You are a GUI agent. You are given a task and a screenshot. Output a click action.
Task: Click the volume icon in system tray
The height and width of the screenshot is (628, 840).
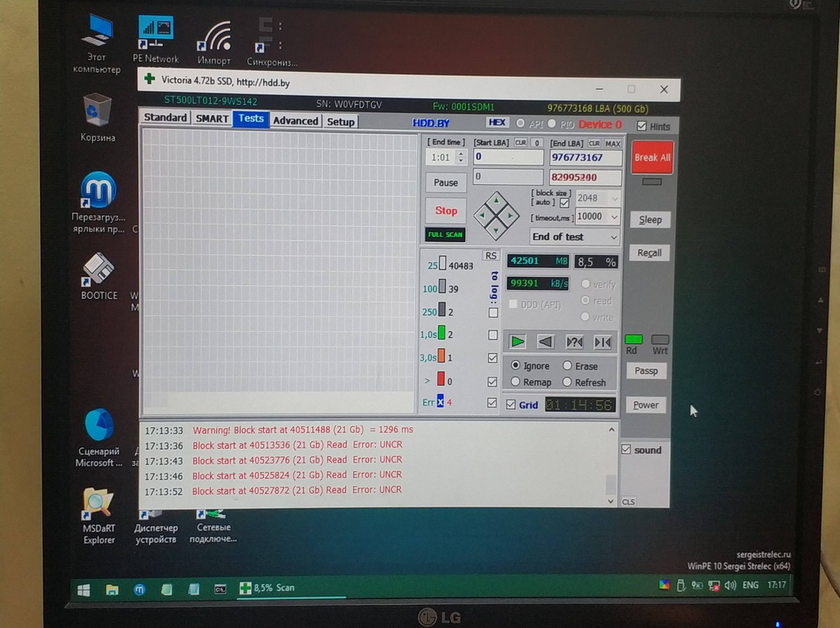730,585
